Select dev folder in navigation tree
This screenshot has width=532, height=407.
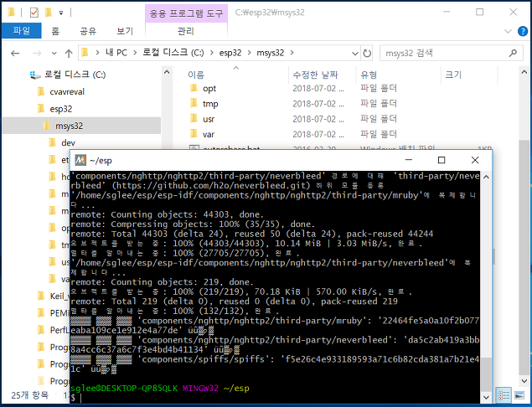[x=68, y=143]
